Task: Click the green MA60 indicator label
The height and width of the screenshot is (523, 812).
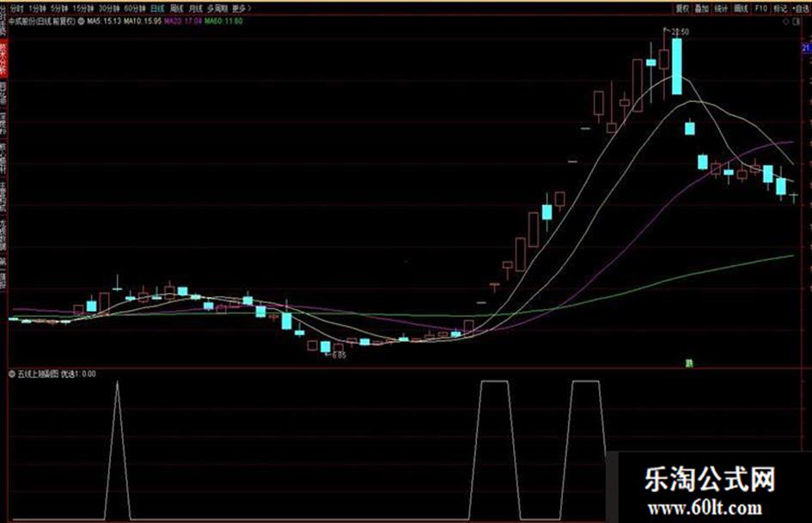Action: click(x=223, y=21)
